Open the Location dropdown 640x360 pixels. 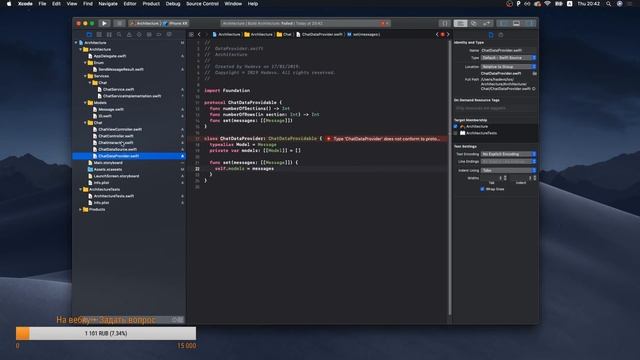click(508, 67)
